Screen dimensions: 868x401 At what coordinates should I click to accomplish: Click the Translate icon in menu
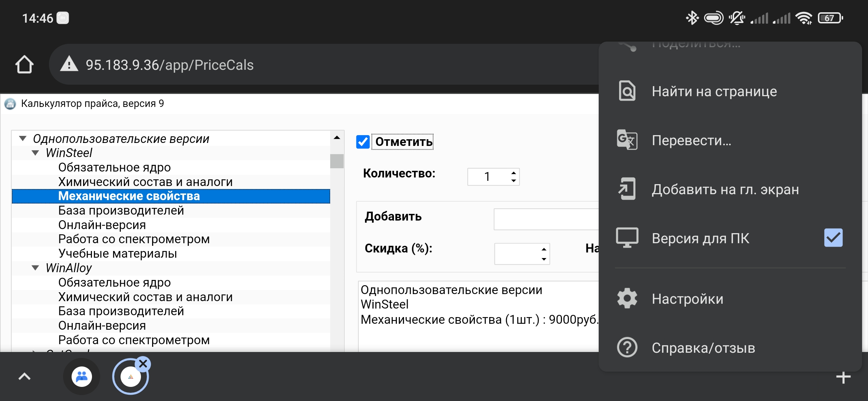click(627, 140)
